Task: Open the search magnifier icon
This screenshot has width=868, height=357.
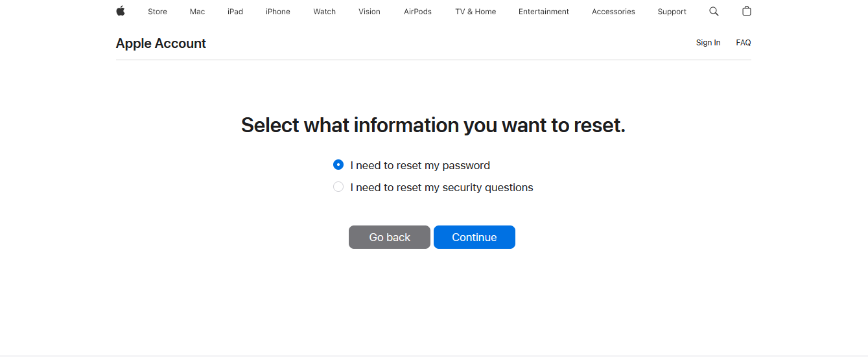Action: click(x=714, y=11)
